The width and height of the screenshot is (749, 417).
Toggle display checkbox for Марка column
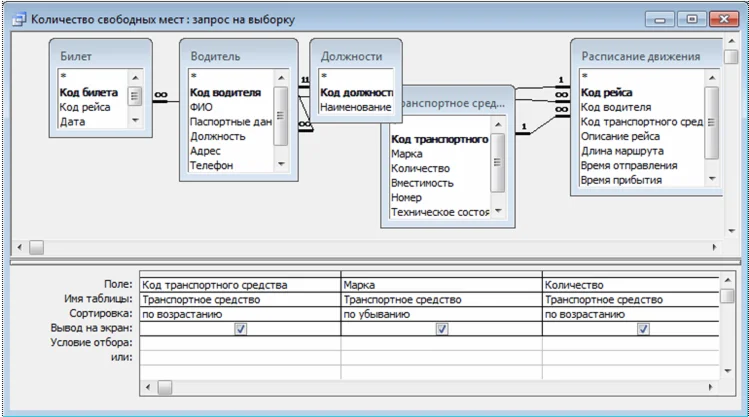pyautogui.click(x=441, y=328)
